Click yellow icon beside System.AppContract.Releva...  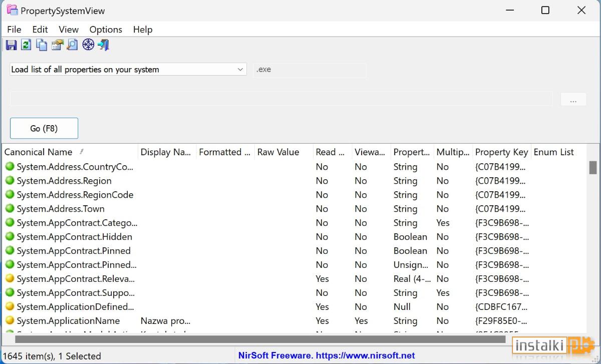coord(10,279)
